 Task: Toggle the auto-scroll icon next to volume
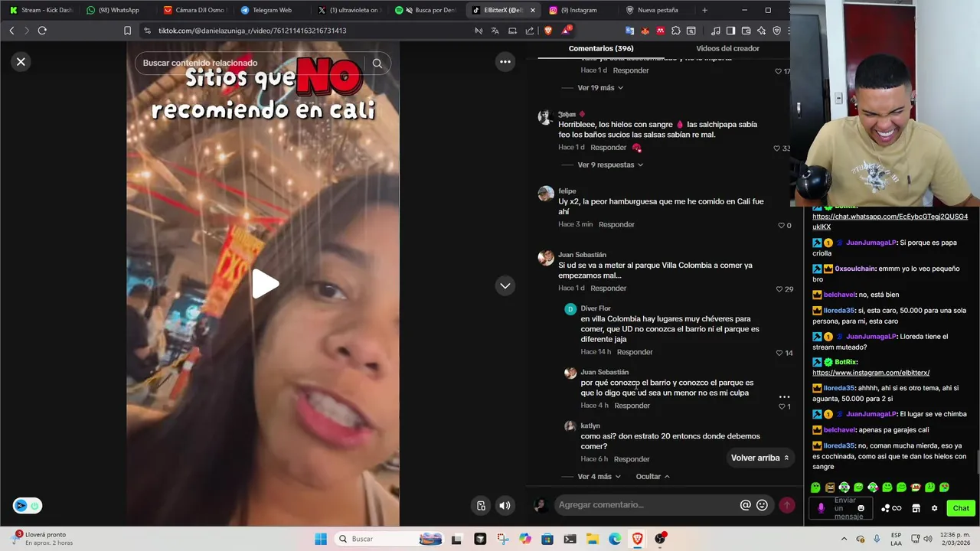click(x=481, y=505)
